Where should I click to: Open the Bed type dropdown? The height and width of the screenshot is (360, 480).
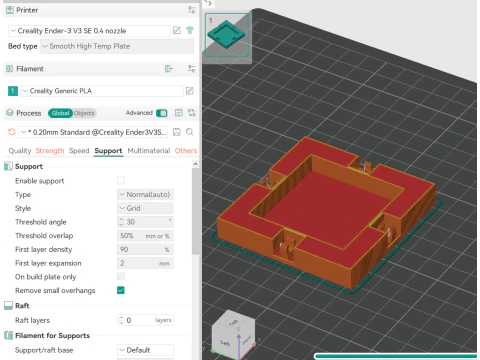[x=117, y=46]
